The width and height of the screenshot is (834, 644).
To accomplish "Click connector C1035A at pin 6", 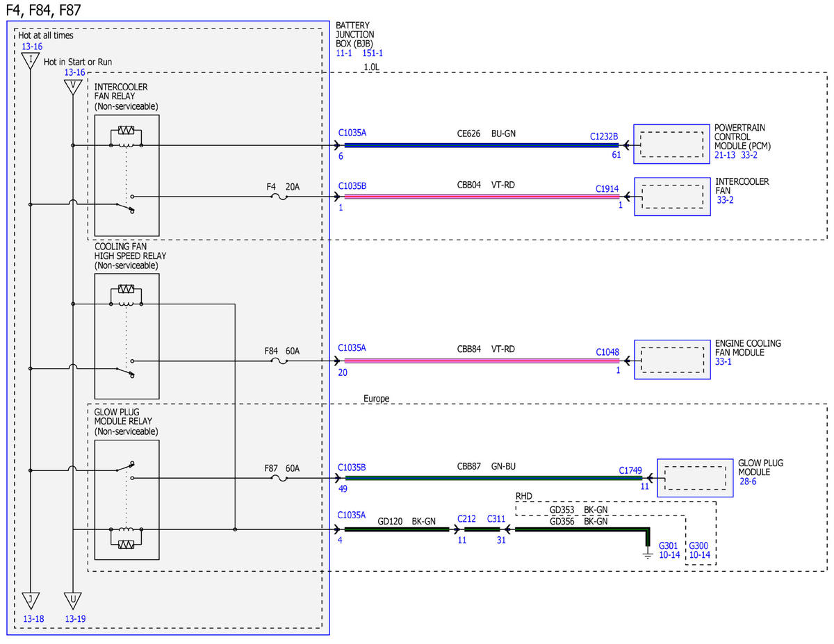I will (x=352, y=132).
